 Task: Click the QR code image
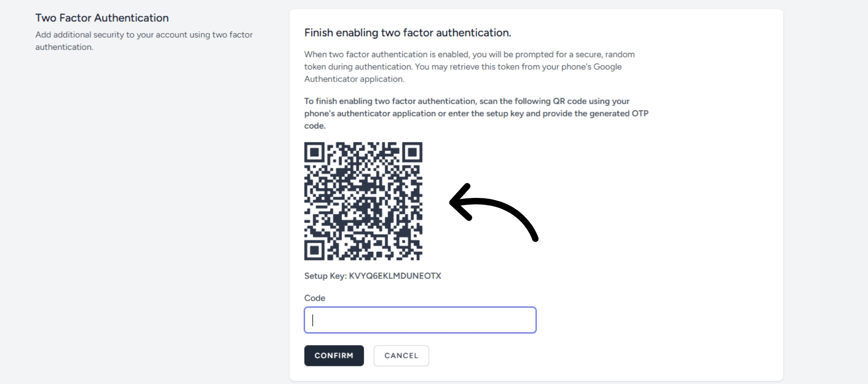pyautogui.click(x=363, y=201)
